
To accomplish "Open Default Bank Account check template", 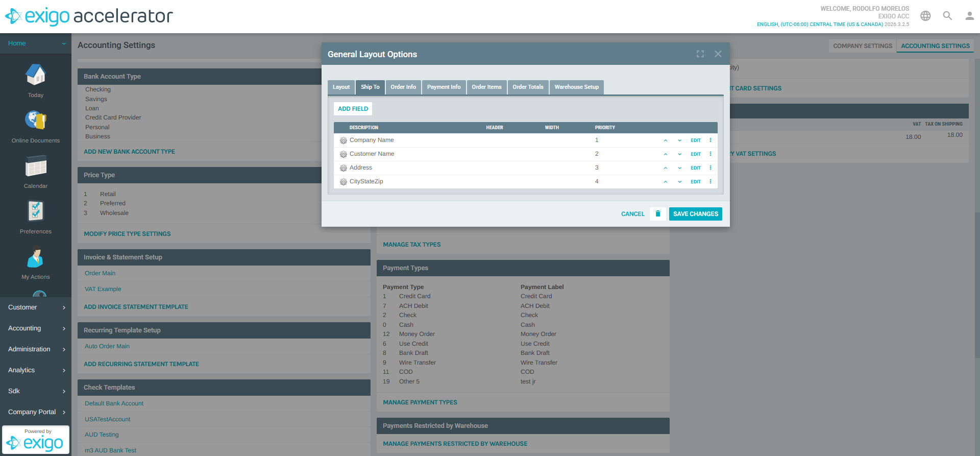I will (x=114, y=403).
